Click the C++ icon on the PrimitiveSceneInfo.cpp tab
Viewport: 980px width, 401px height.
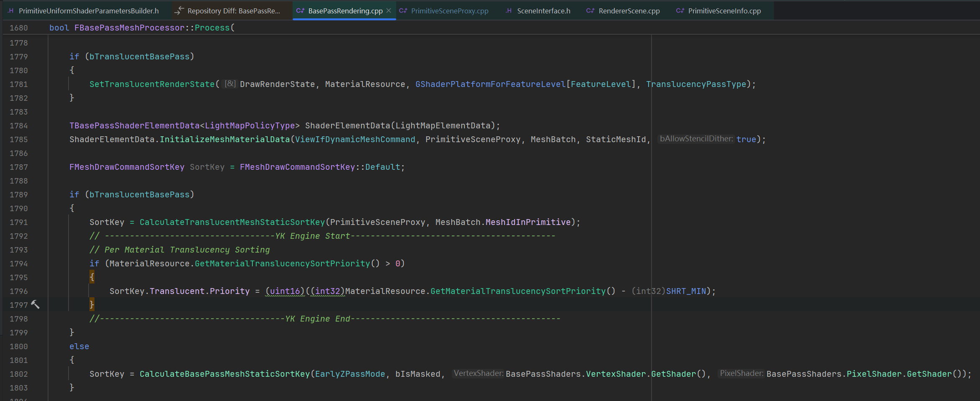(680, 11)
